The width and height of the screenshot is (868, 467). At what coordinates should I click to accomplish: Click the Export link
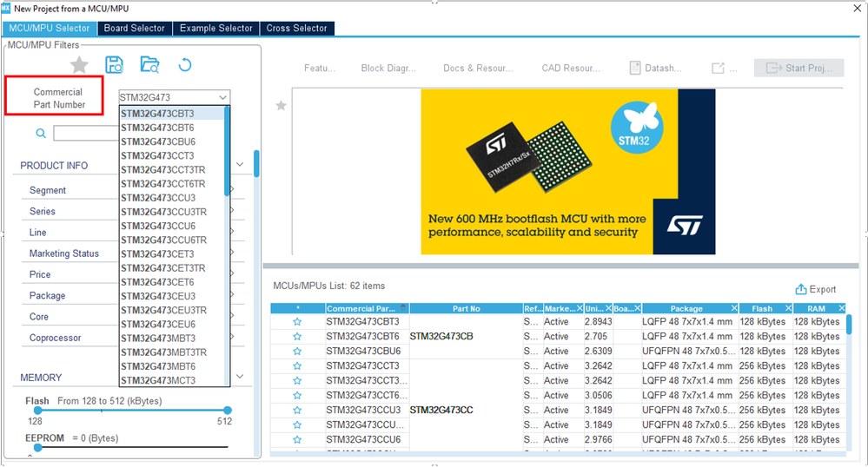(x=816, y=289)
